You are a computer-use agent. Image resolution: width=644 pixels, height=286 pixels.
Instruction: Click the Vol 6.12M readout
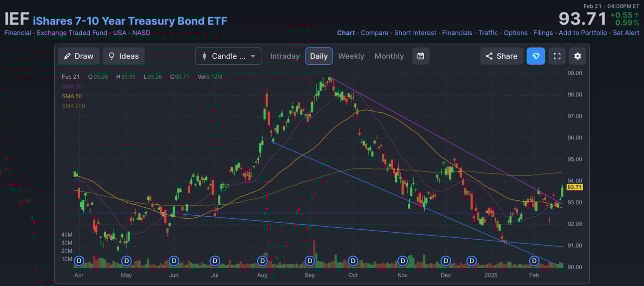click(210, 77)
